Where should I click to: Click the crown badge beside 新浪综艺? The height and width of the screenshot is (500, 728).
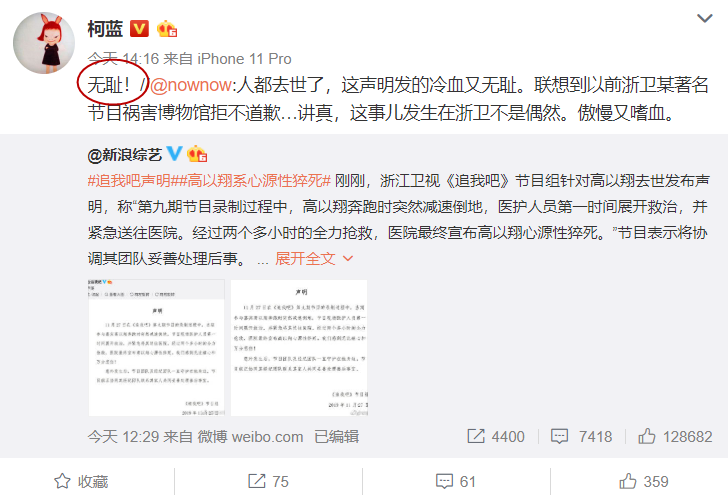tap(197, 154)
